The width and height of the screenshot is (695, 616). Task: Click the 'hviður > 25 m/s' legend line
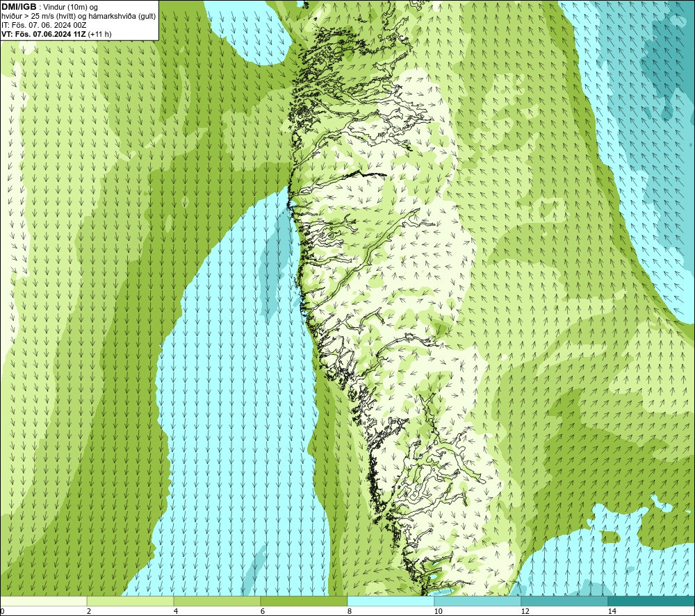(x=79, y=16)
